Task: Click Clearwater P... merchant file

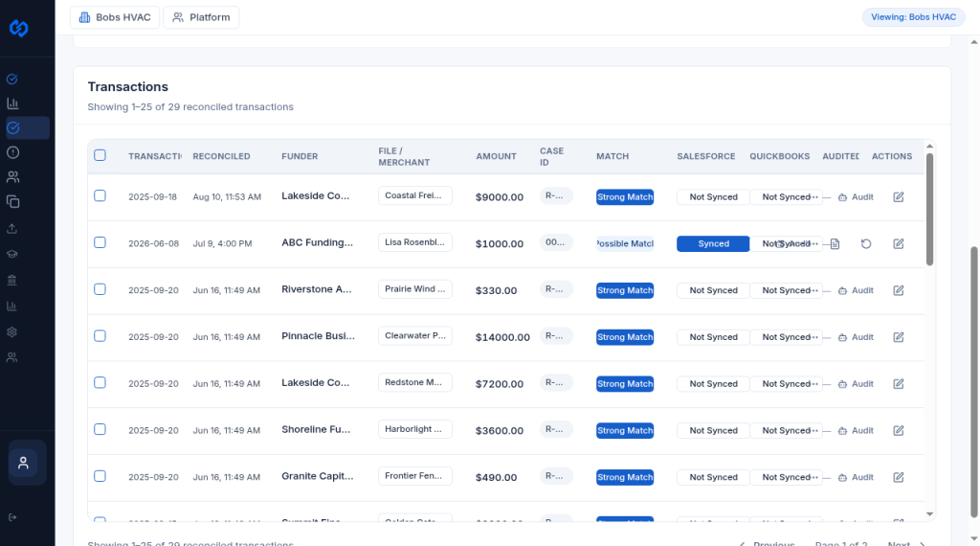Action: 415,336
